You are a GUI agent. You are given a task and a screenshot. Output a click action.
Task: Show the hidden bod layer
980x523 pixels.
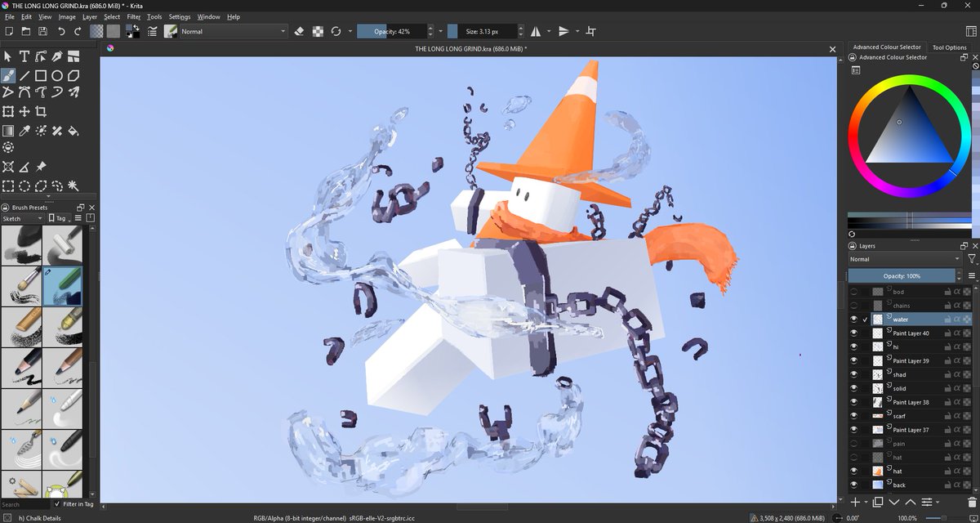[854, 292]
